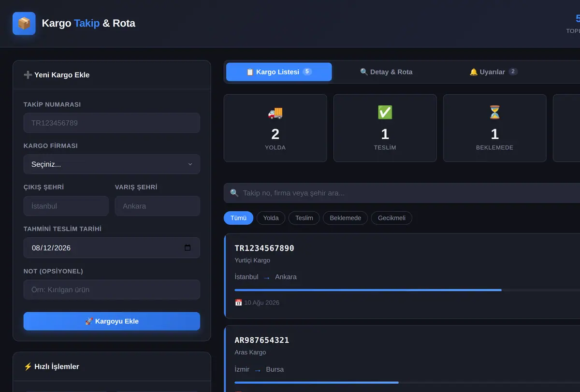Click calendar icon next to 10 Ağu 2026

tap(238, 303)
